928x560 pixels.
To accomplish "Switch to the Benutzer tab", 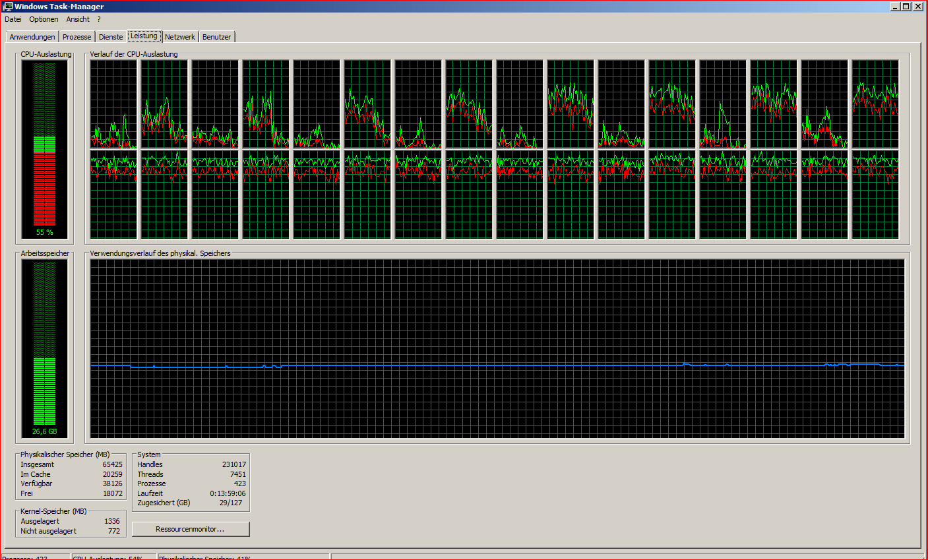I will [217, 37].
